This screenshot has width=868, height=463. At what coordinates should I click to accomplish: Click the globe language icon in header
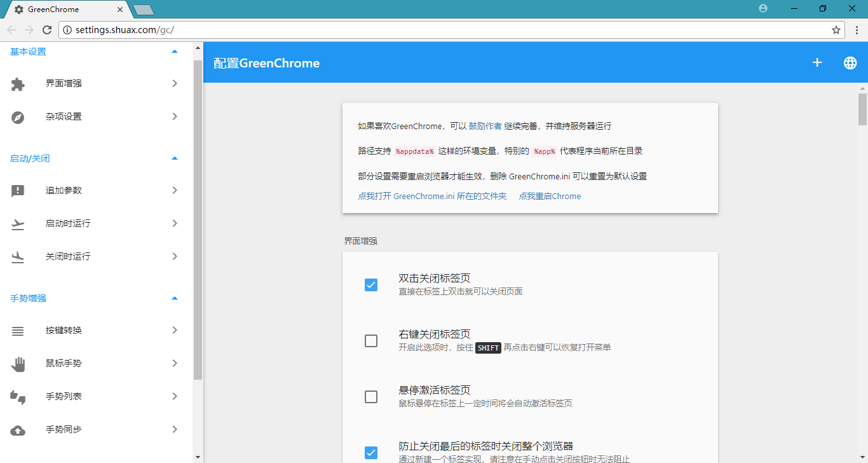coord(850,62)
